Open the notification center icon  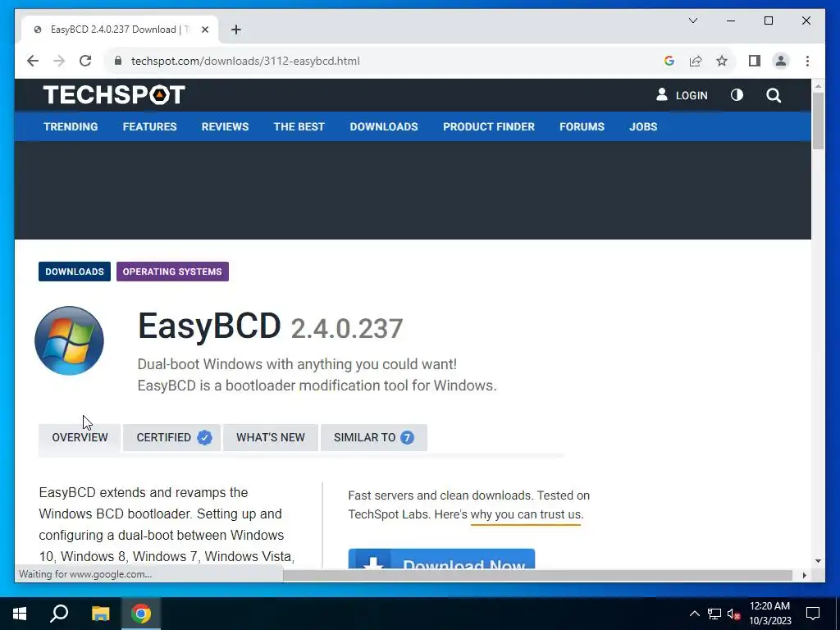813,614
